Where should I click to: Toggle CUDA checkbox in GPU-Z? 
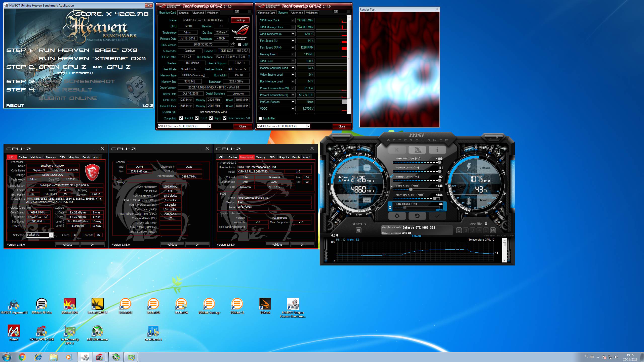[197, 118]
